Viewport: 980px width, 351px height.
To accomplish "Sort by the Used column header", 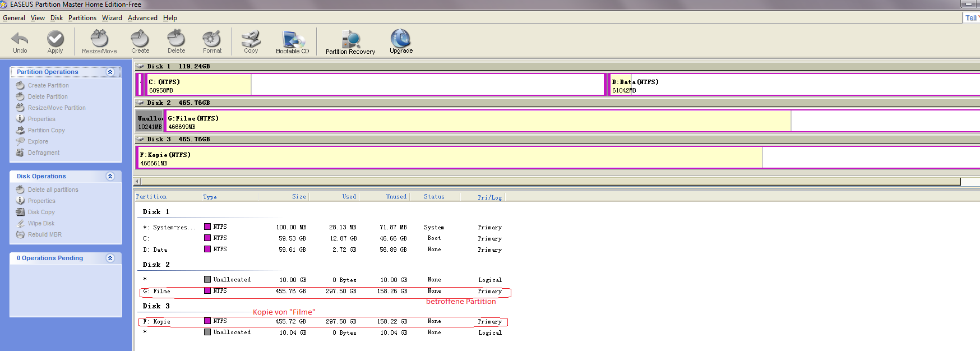I will [334, 197].
